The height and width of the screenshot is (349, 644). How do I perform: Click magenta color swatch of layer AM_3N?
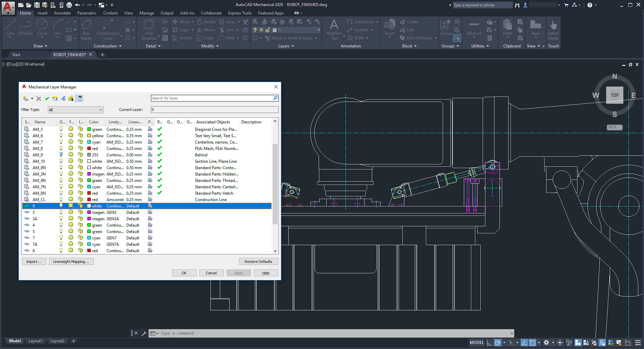click(89, 174)
